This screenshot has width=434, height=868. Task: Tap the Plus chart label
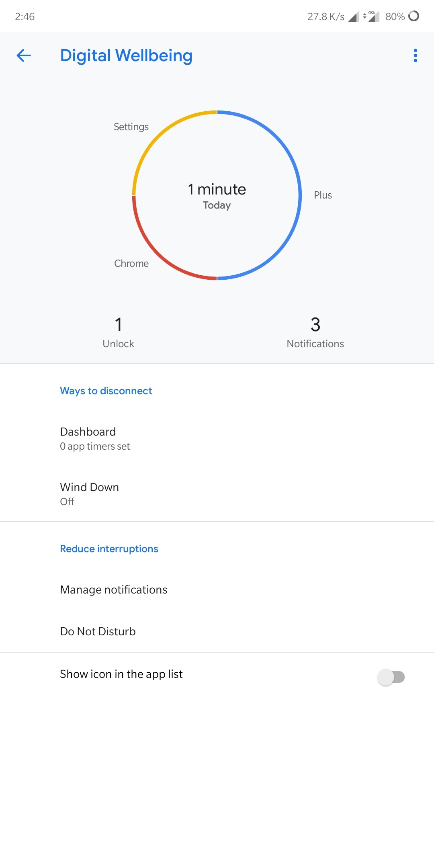(323, 195)
